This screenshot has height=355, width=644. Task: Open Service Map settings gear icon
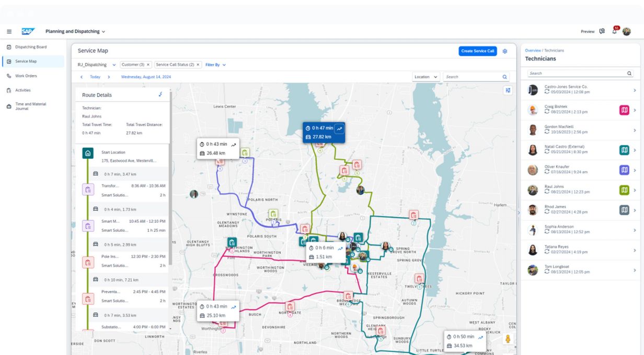[505, 51]
